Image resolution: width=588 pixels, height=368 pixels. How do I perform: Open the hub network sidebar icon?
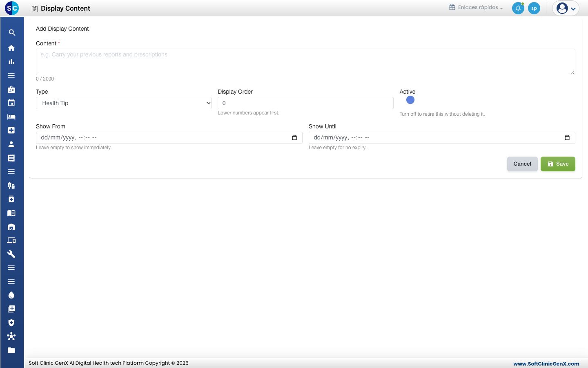click(11, 337)
